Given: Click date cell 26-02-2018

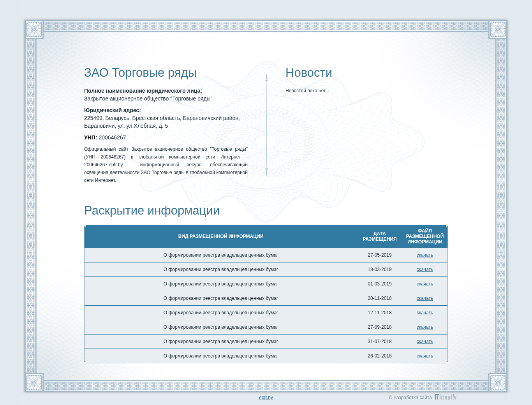Looking at the screenshot, I should 380,356.
